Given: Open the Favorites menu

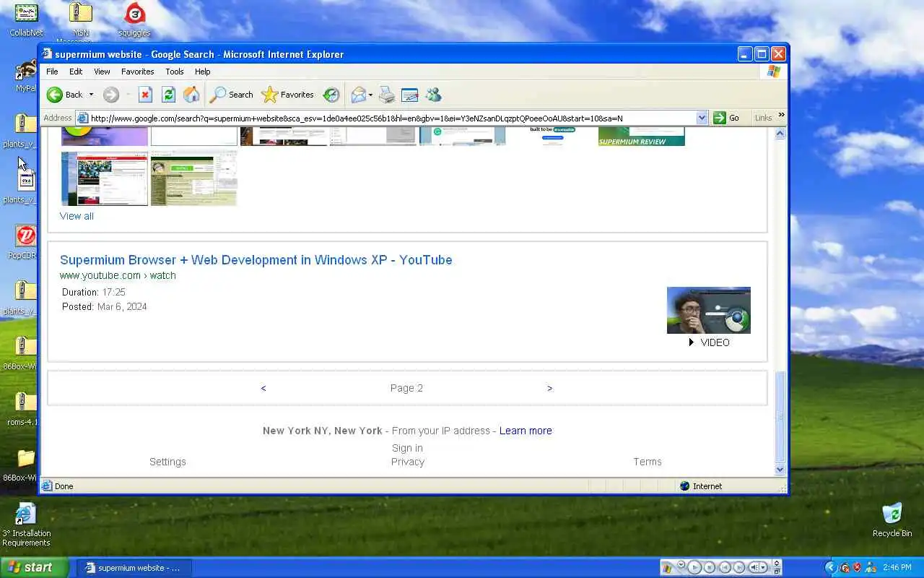Looking at the screenshot, I should click(137, 72).
